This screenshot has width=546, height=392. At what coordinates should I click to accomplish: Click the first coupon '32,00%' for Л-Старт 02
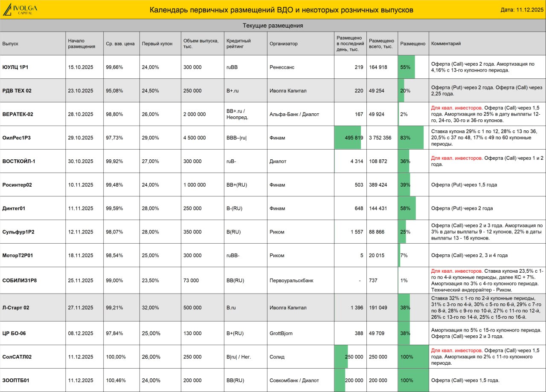pos(151,308)
